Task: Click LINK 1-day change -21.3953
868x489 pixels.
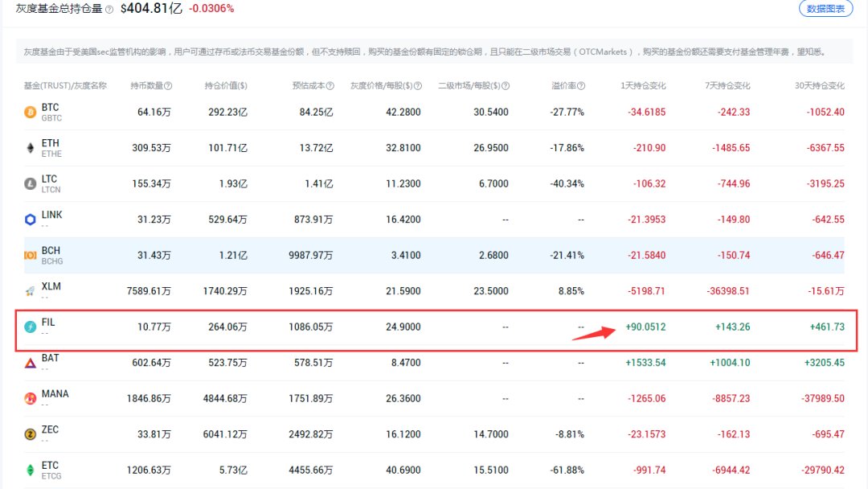Action: coord(646,220)
